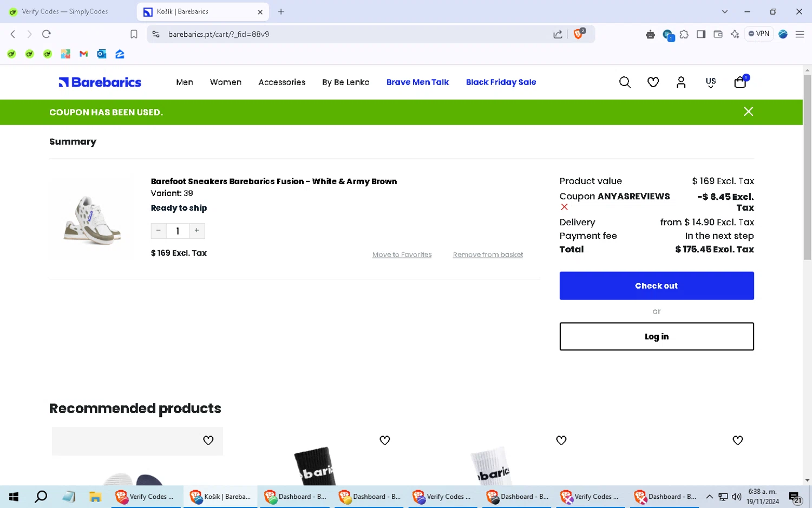
Task: Open the extensions puzzle icon
Action: [684, 34]
